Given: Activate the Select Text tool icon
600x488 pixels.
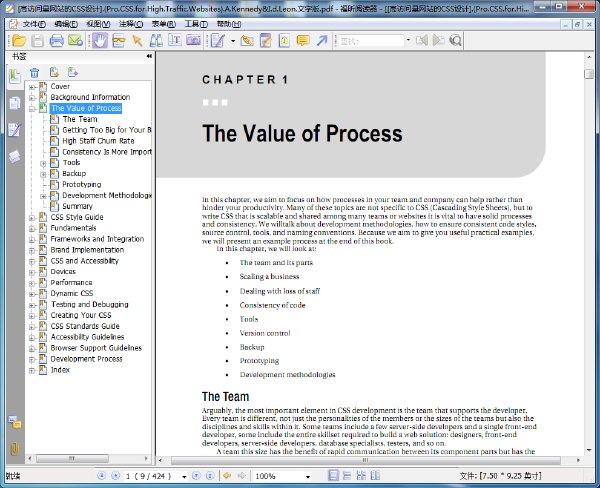Looking at the screenshot, I should [119, 40].
